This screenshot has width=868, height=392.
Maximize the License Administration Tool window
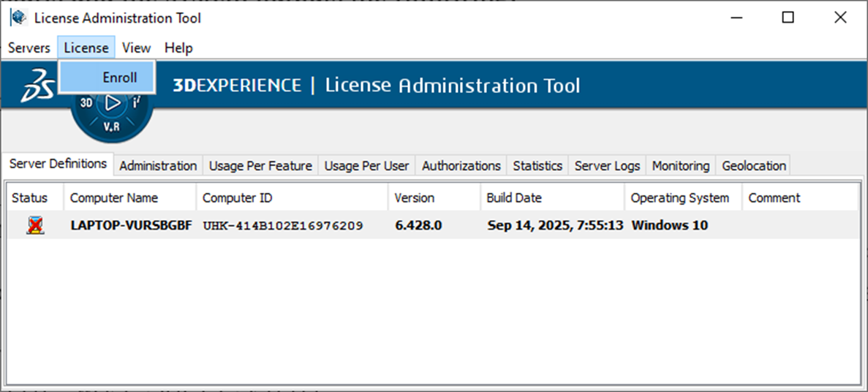[788, 18]
